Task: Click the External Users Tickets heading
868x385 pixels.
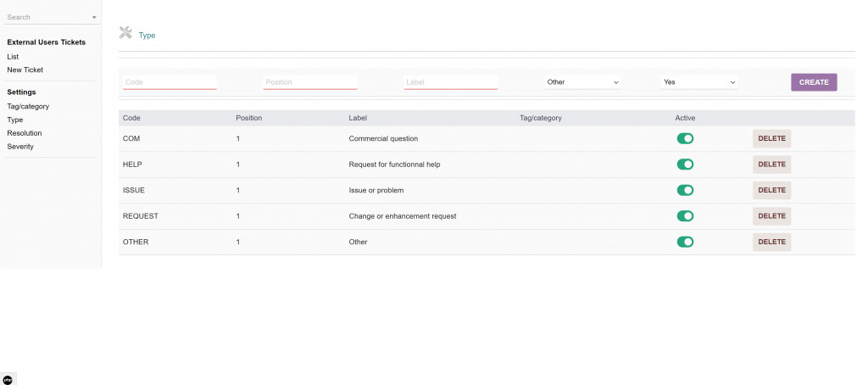Action: tap(47, 42)
